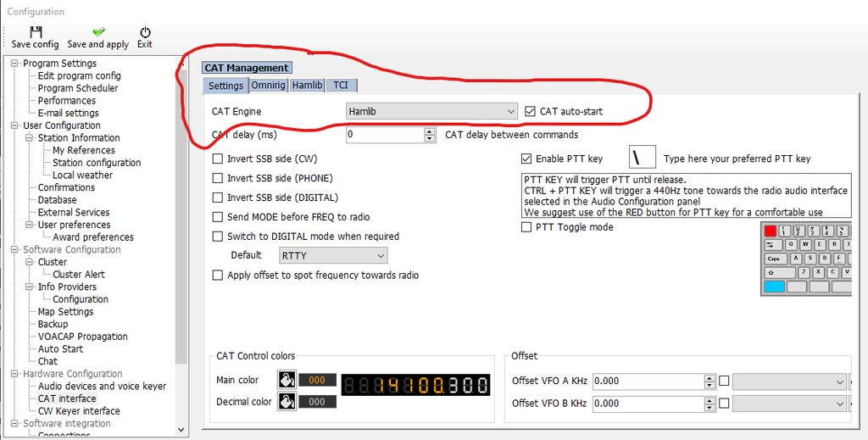Click the Exit power icon
868x440 pixels.
(144, 31)
